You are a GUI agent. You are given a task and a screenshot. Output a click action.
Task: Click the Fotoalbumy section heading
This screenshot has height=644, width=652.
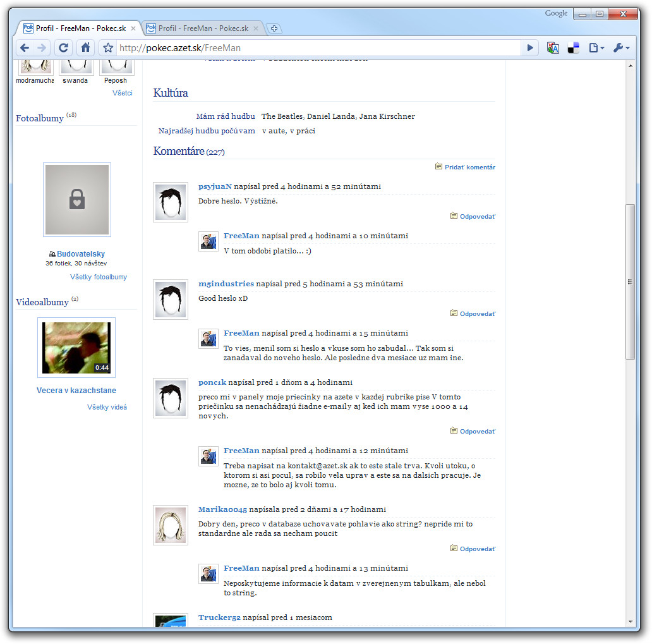point(40,119)
